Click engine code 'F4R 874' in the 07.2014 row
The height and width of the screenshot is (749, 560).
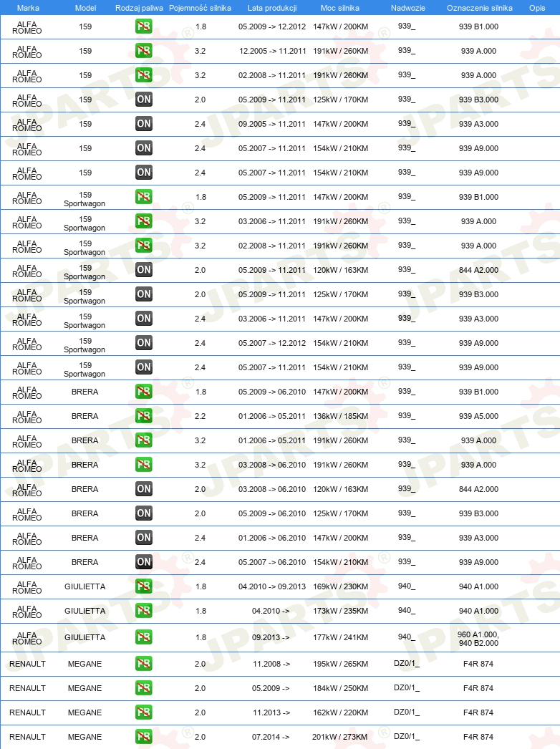click(478, 737)
